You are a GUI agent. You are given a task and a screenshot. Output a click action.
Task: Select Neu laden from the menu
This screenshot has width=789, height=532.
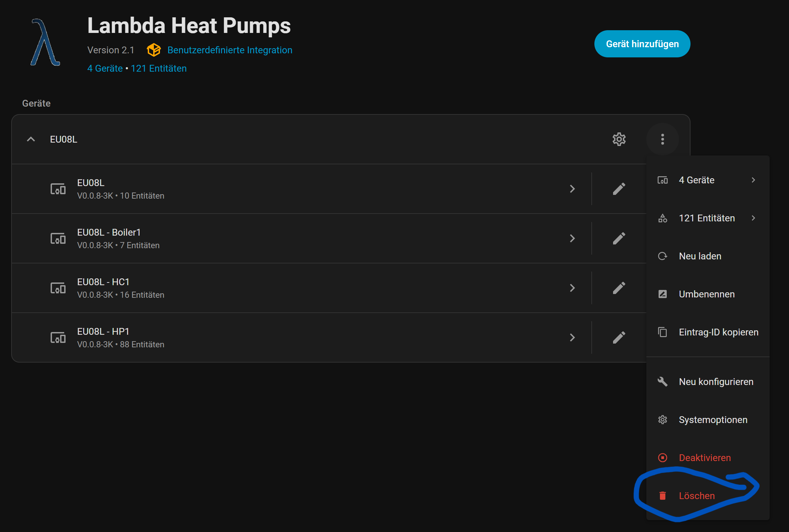700,256
